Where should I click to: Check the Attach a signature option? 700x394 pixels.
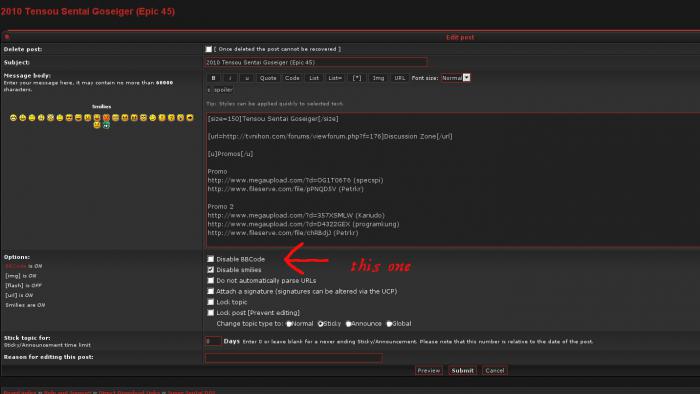pos(211,291)
